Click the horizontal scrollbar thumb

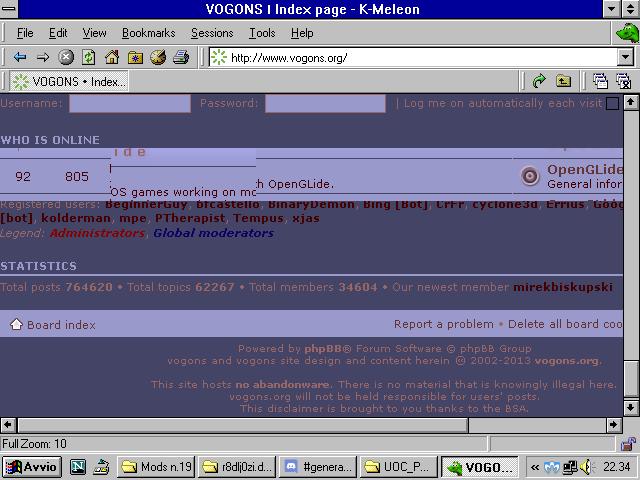pos(243,425)
